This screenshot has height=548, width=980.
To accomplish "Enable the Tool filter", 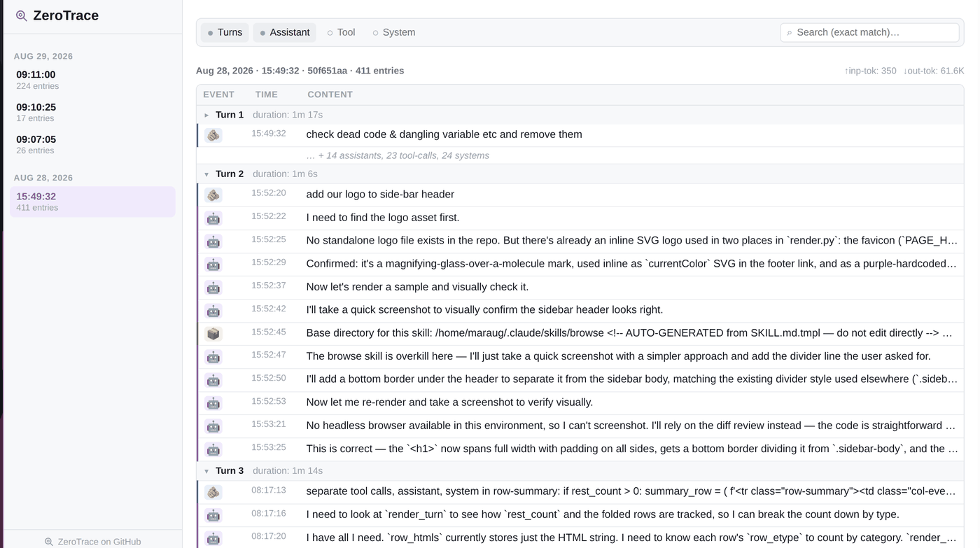I will point(341,32).
